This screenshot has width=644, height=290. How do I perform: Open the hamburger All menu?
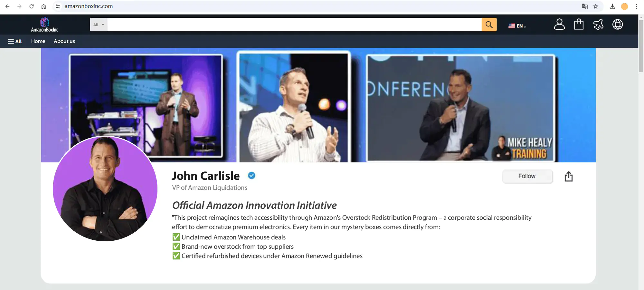click(x=15, y=41)
